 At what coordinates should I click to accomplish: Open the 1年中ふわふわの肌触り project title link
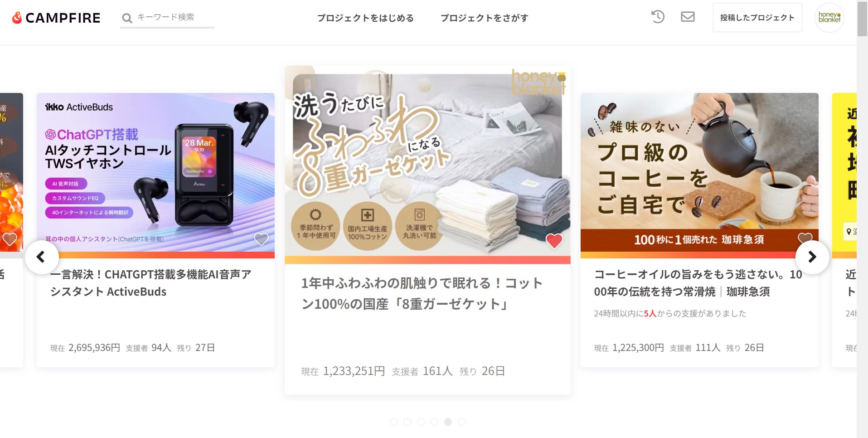pos(422,293)
